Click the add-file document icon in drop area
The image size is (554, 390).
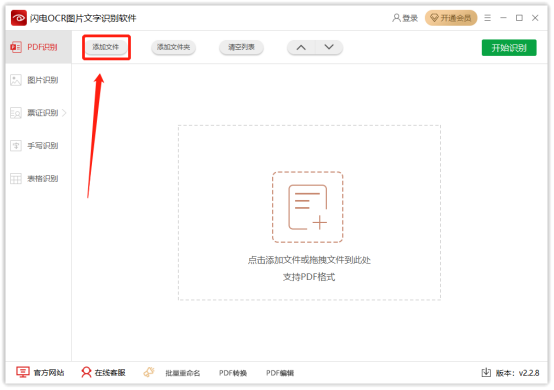[x=307, y=207]
